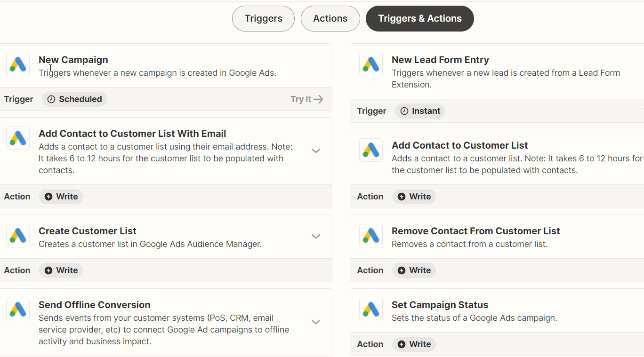Image resolution: width=644 pixels, height=357 pixels.
Task: Click Google Ads icon beside Create Customer List
Action: (x=18, y=236)
